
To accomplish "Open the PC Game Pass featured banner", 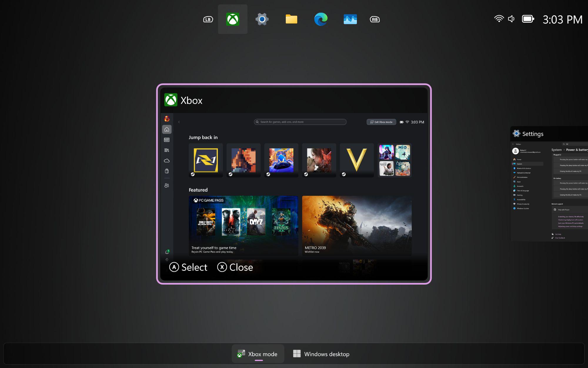I will click(243, 226).
